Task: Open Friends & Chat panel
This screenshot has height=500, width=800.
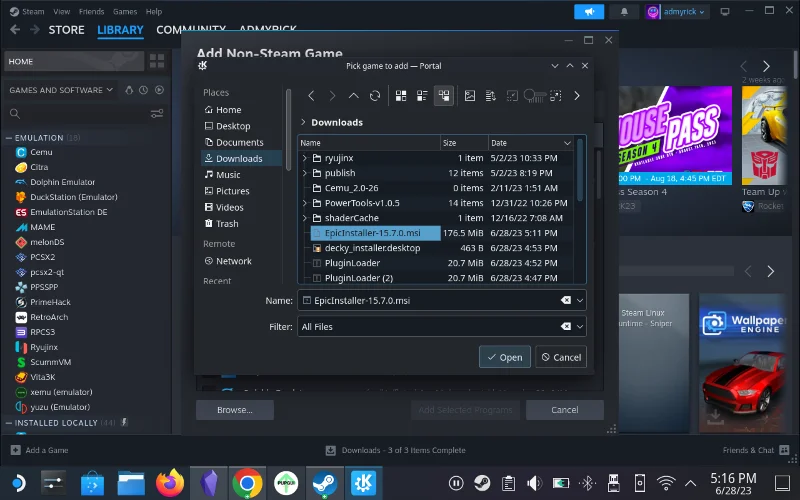Action: [756, 450]
